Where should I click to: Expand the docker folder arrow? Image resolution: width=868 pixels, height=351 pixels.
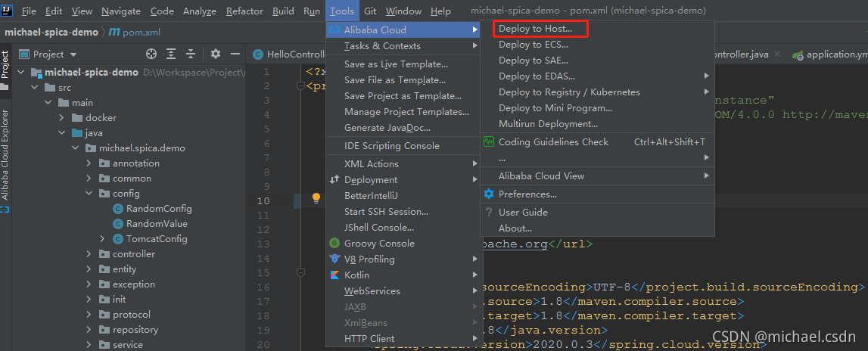pos(61,118)
